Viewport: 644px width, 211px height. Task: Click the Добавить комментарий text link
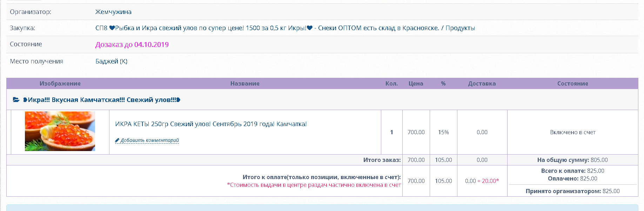click(150, 141)
